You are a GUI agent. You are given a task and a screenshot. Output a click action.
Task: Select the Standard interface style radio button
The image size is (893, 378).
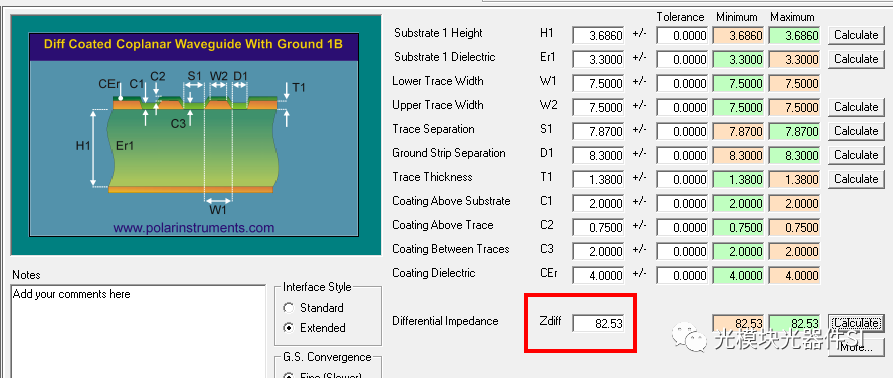coord(289,308)
